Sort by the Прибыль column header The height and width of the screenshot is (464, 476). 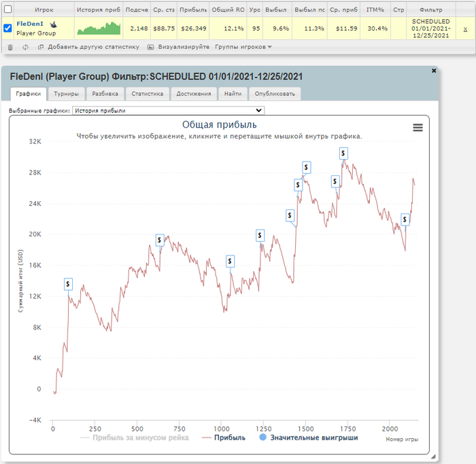point(193,10)
